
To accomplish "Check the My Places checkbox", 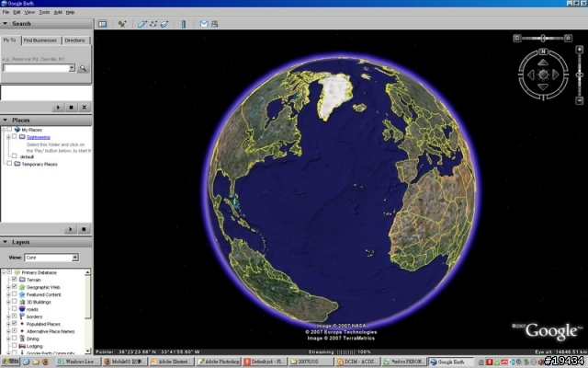I will [9, 129].
